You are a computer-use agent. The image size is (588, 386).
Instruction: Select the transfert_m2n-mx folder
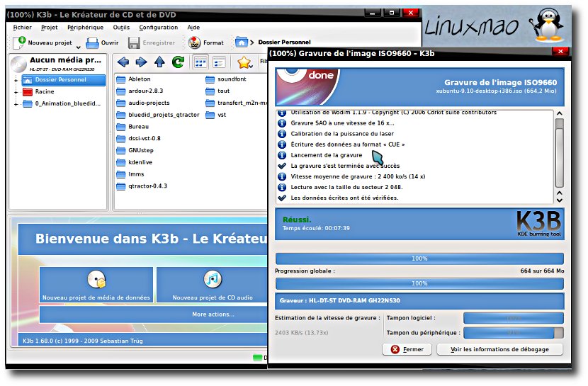[x=236, y=103]
